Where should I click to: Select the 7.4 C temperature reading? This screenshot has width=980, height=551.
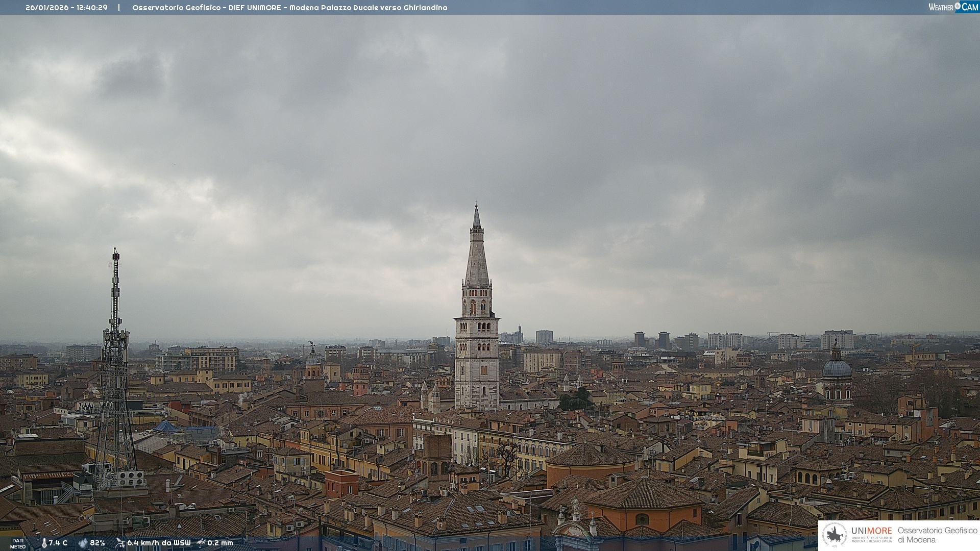(58, 543)
